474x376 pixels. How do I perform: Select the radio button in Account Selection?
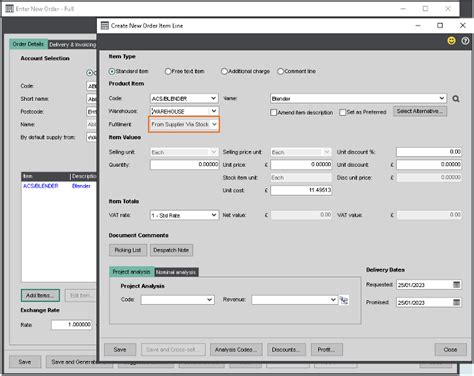pos(89,73)
